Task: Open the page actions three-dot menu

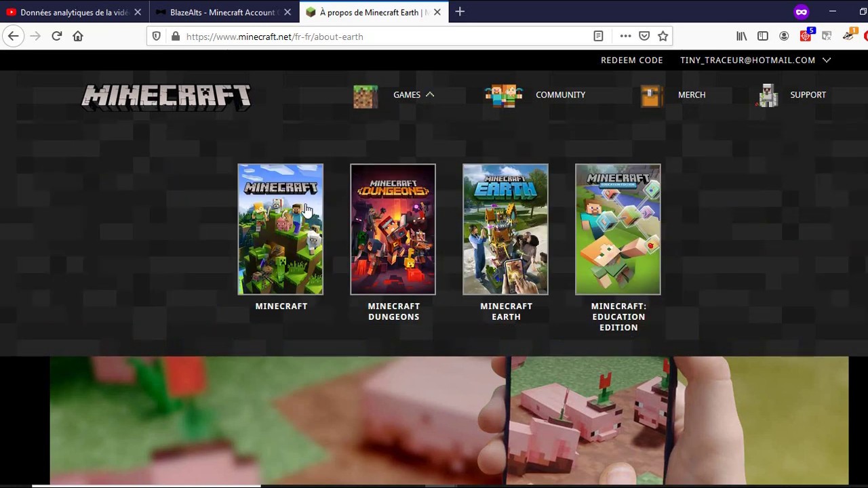Action: [625, 37]
